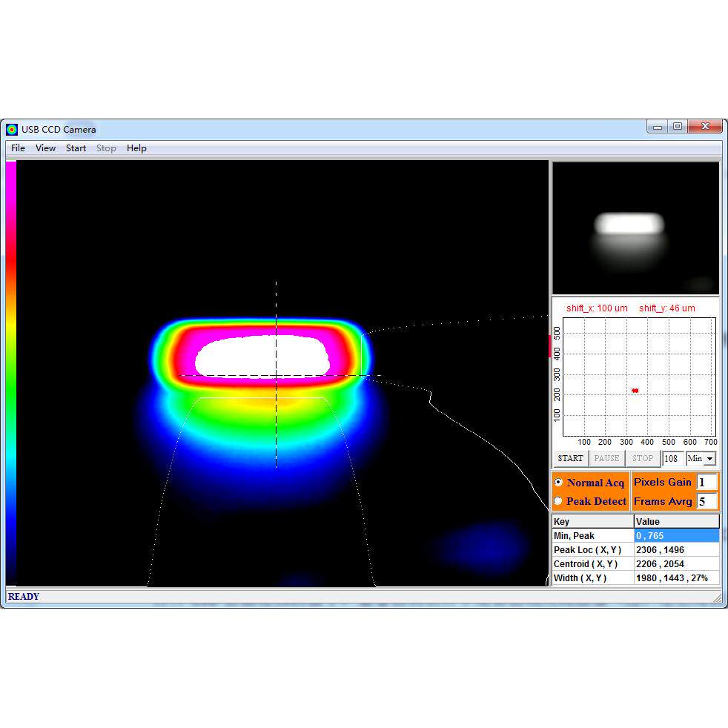Click the value '1980 , 1443 , 27%'
This screenshot has height=728, width=728.
click(x=672, y=578)
